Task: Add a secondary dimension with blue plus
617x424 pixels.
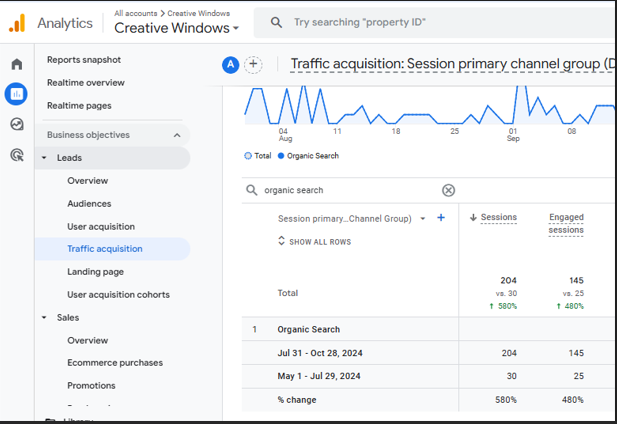Action: pos(441,218)
